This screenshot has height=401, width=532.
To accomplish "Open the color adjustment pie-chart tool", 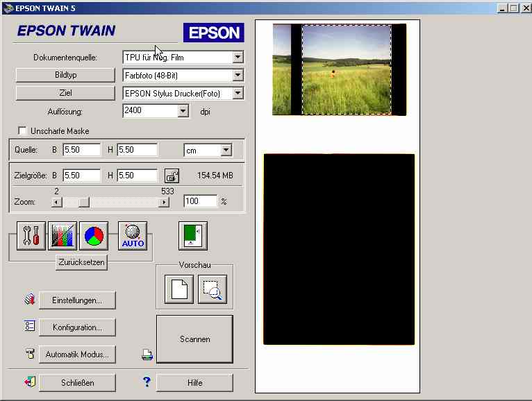I will coord(94,236).
